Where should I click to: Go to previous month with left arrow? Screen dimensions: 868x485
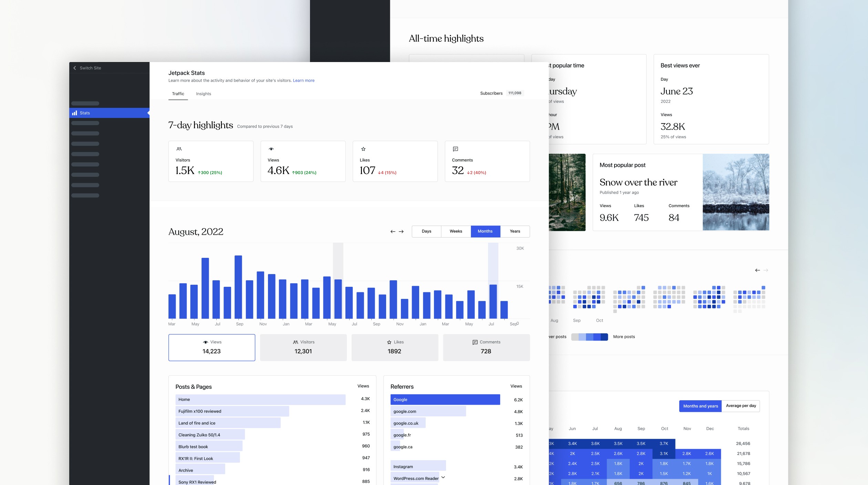pos(393,232)
